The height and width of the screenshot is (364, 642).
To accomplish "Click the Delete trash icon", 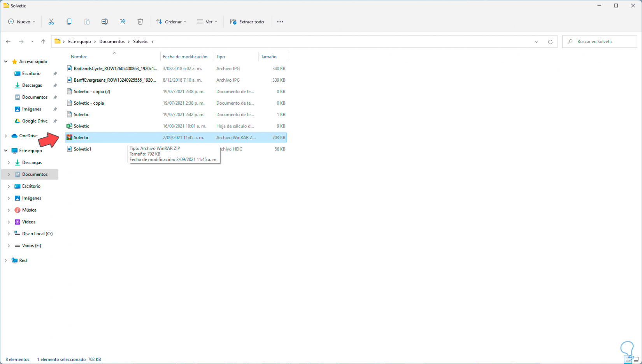I will (x=140, y=22).
